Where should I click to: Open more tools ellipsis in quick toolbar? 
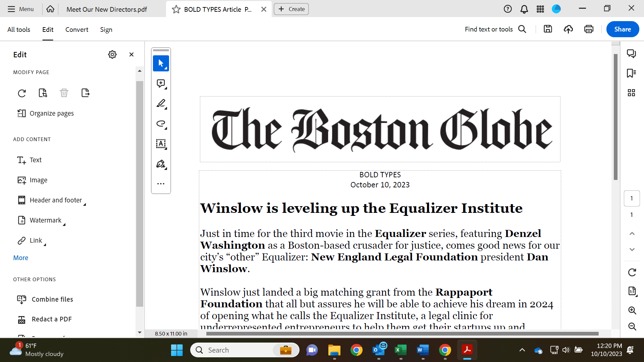[x=161, y=184]
